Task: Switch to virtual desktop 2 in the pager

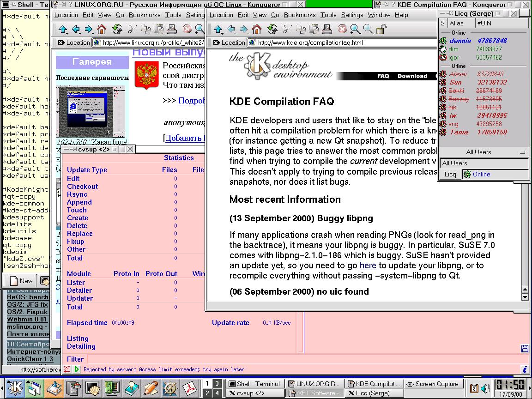Action: click(x=207, y=393)
